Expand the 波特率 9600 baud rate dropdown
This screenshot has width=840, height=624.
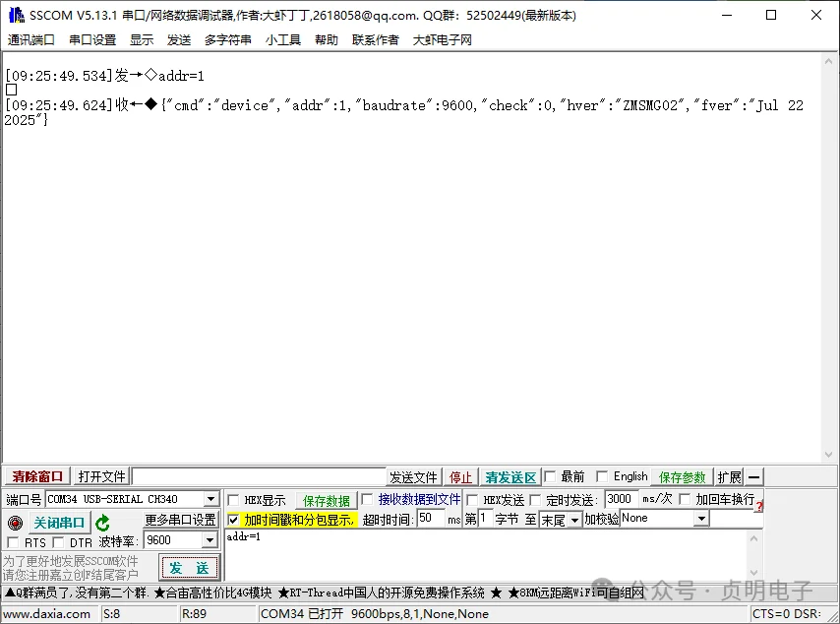coord(210,540)
